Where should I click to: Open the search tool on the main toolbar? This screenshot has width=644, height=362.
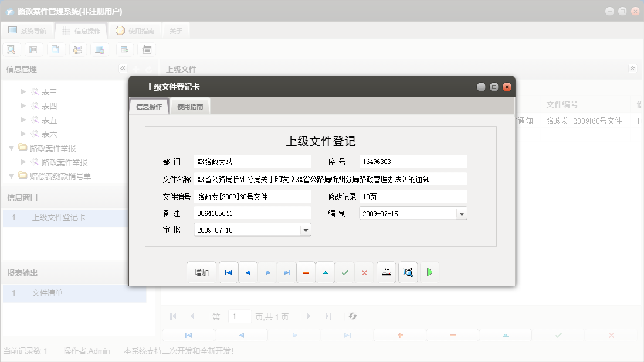pos(11,49)
